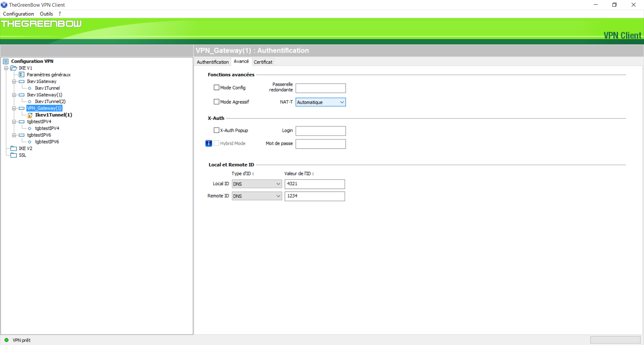Open the Outils menu
Viewport: 644px width, 345px height.
coord(46,14)
